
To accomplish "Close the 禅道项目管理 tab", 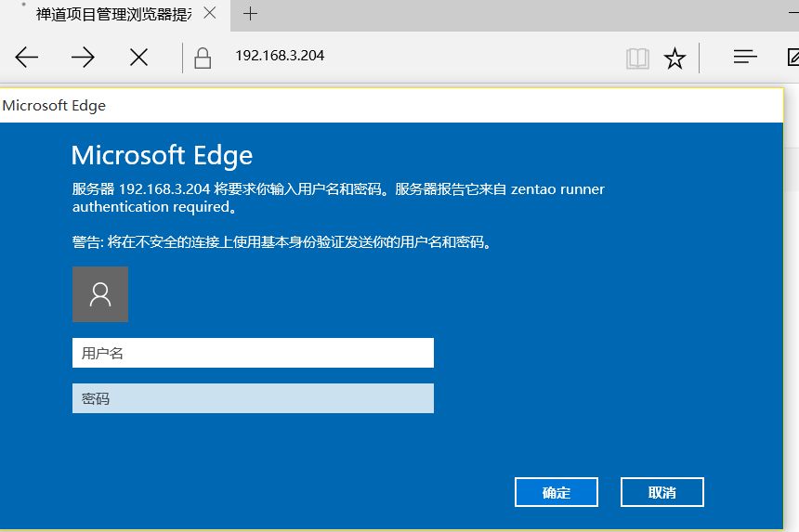I will tap(209, 14).
